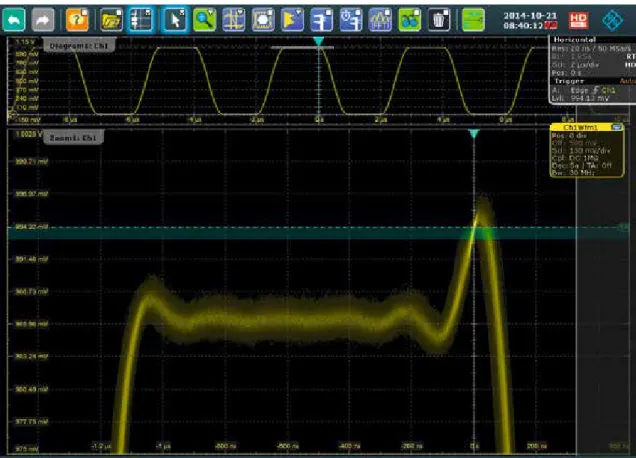Activate the arrow pointer selection tool

[x=175, y=19]
